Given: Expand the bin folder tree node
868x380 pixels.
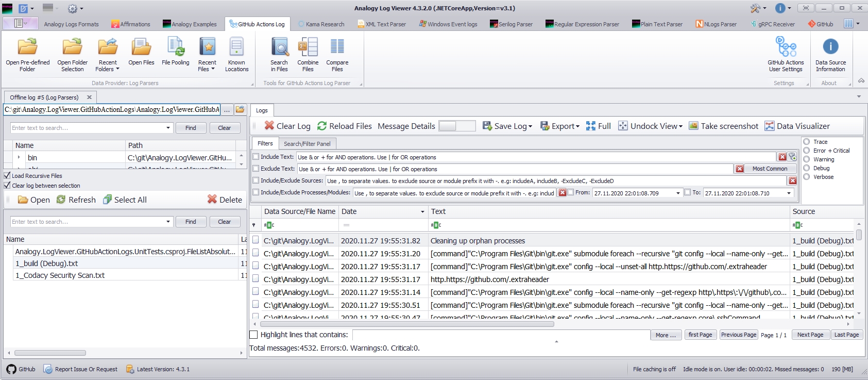Looking at the screenshot, I should 19,157.
